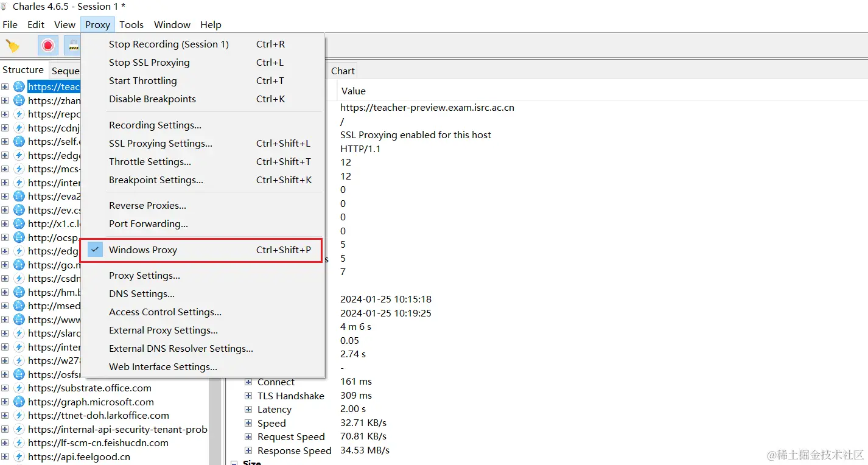Click the lightning icon beside substrate.office.com
Screen dimensions: 868x465
19,388
